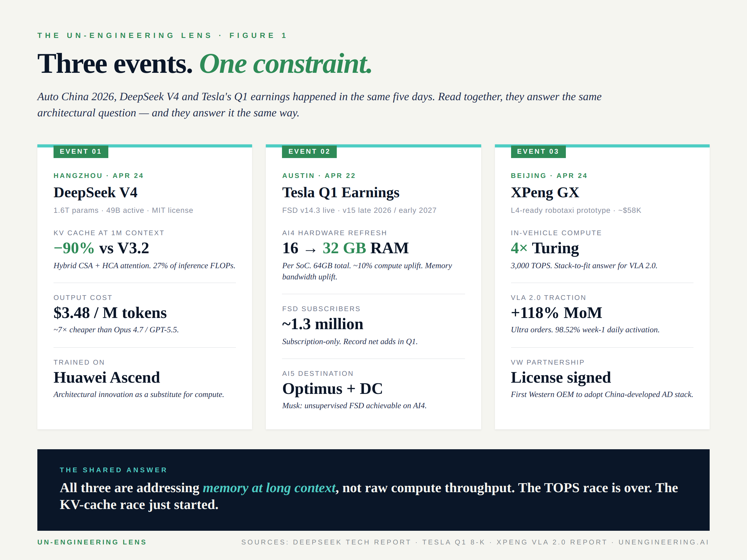
Task: Click the "3,000 TOPS. Stack-to-fit answer" note
Action: (x=584, y=266)
